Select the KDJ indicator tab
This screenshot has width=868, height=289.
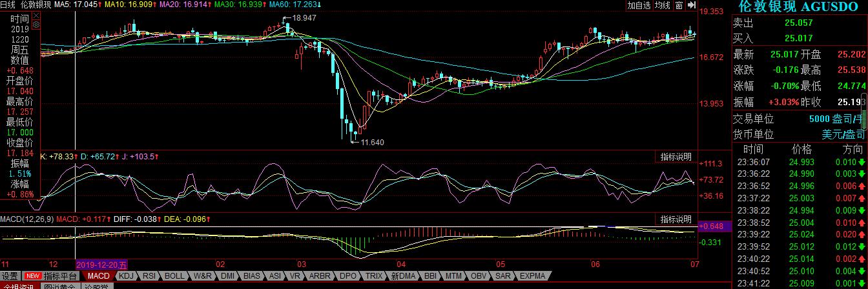point(127,276)
